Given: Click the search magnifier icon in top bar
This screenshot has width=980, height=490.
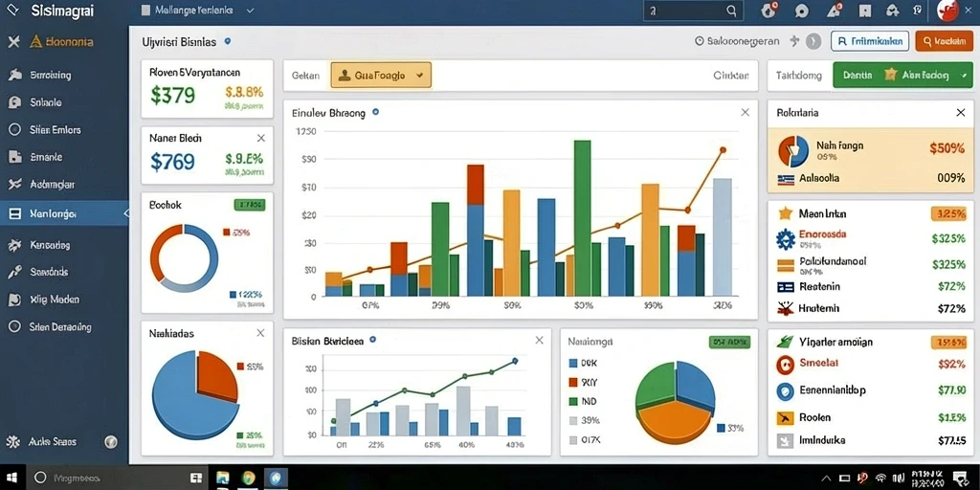Looking at the screenshot, I should [x=732, y=11].
